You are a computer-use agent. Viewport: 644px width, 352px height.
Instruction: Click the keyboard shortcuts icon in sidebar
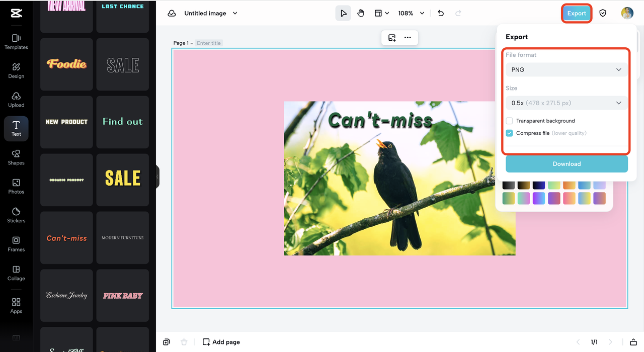[x=16, y=337]
